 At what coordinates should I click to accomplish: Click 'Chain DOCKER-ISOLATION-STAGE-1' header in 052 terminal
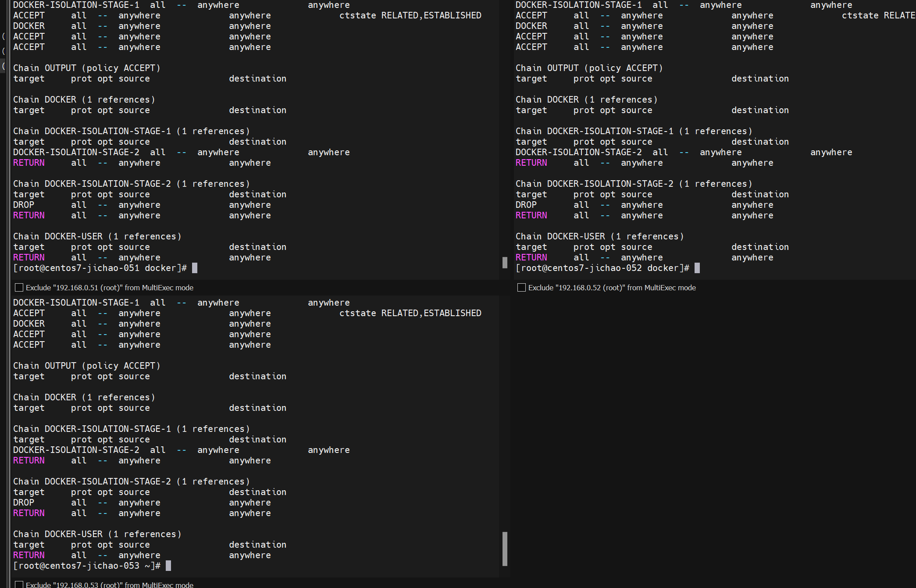pyautogui.click(x=634, y=131)
